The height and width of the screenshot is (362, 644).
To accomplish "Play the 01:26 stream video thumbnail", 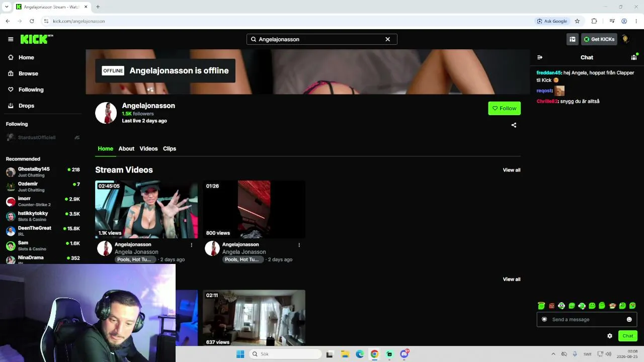I will pyautogui.click(x=254, y=209).
